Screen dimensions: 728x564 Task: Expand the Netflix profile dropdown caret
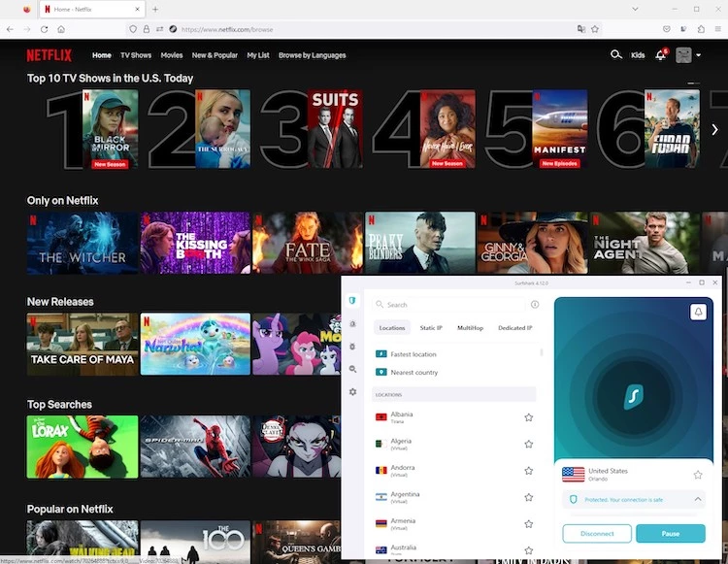(698, 55)
